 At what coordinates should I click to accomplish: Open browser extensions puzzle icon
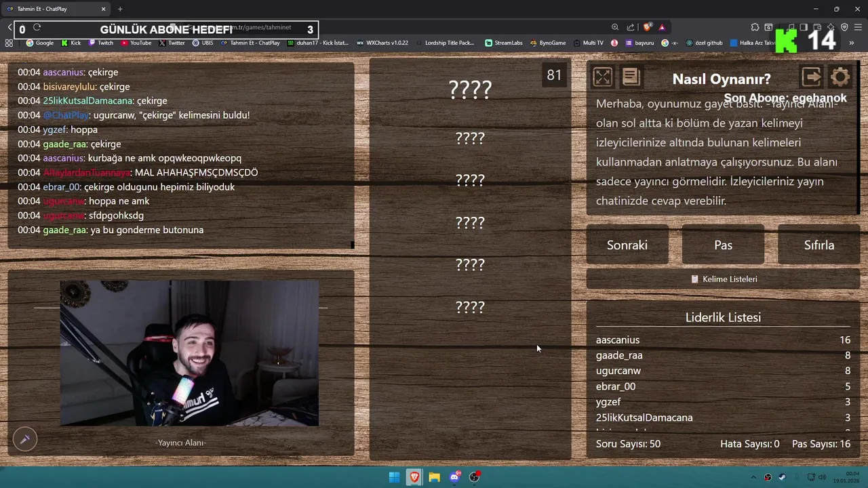pos(755,27)
